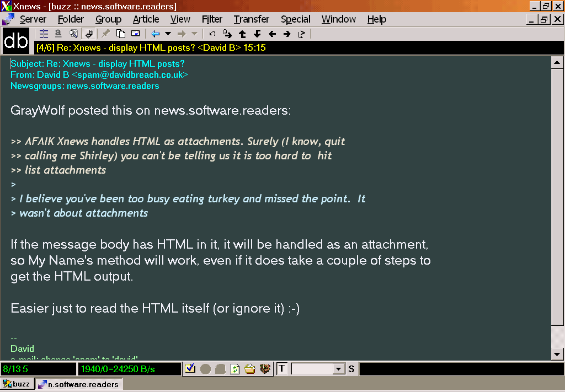The width and height of the screenshot is (565, 392).
Task: Click the gray rounded square status icon
Action: [x=220, y=369]
